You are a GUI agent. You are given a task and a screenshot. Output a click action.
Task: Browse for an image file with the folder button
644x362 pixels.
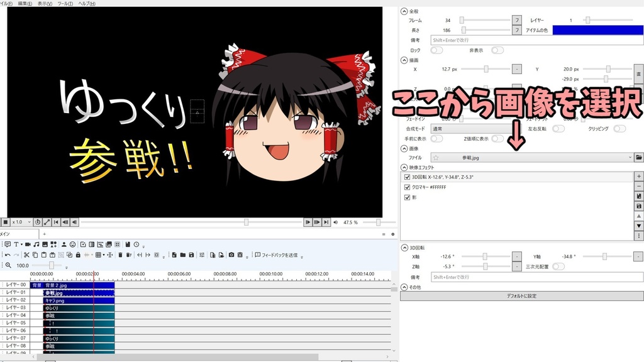click(x=639, y=157)
